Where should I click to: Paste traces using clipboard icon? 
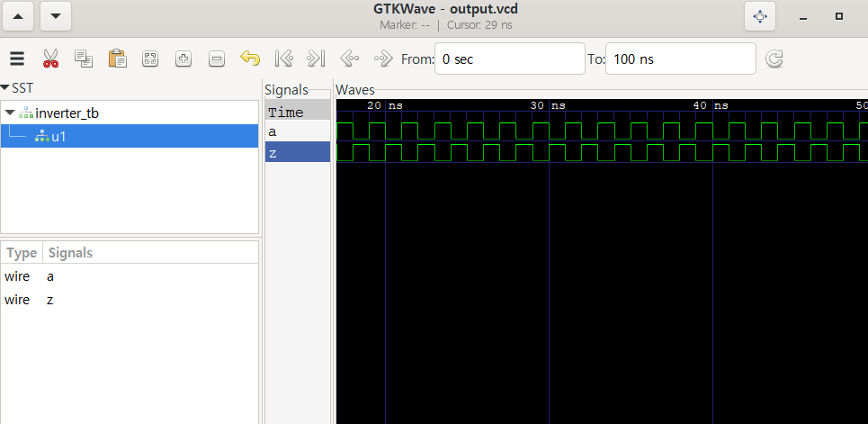[117, 59]
